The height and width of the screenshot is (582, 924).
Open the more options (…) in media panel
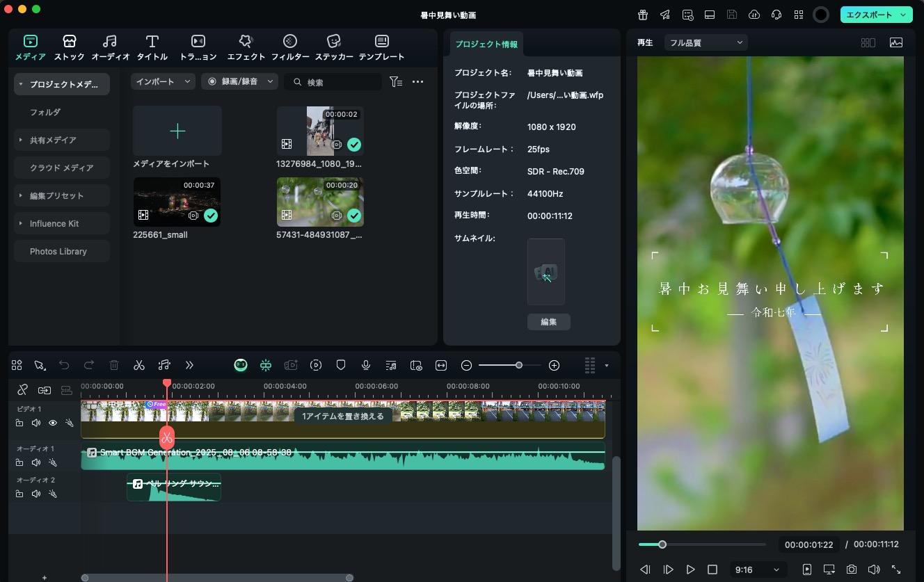tap(418, 81)
